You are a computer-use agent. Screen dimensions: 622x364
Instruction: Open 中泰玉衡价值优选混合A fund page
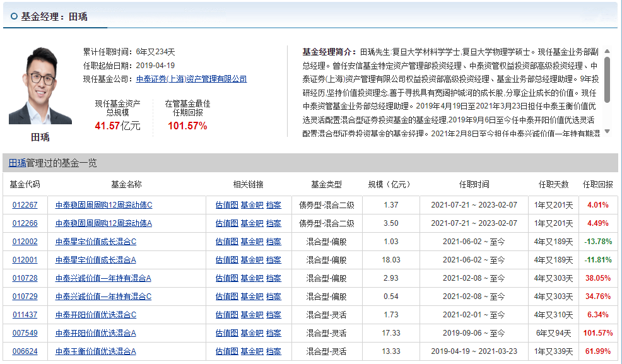[96, 351]
